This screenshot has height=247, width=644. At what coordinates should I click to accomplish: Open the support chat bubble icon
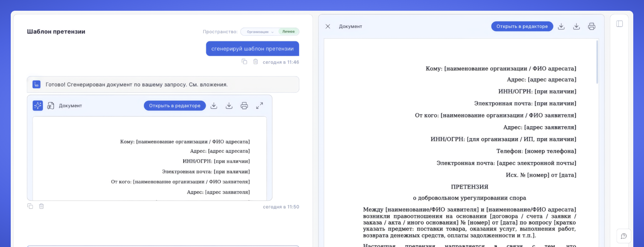(624, 236)
